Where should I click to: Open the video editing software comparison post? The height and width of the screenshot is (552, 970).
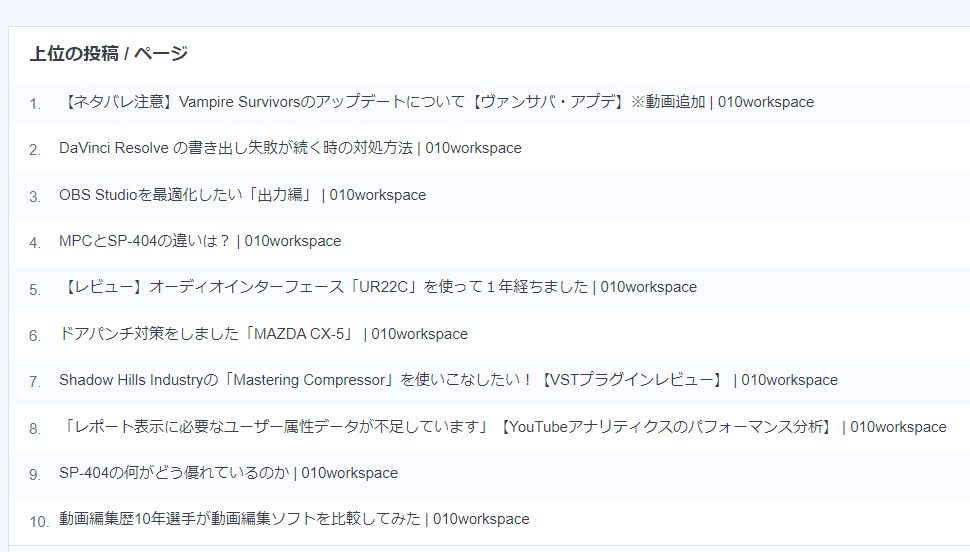294,519
